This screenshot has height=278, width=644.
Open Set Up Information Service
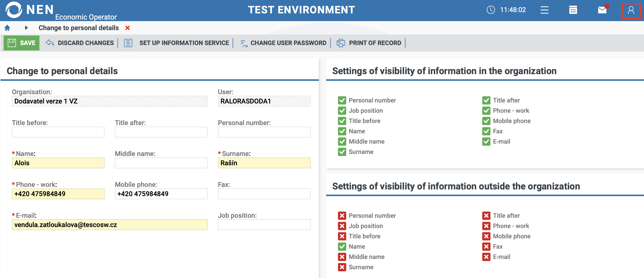(177, 43)
